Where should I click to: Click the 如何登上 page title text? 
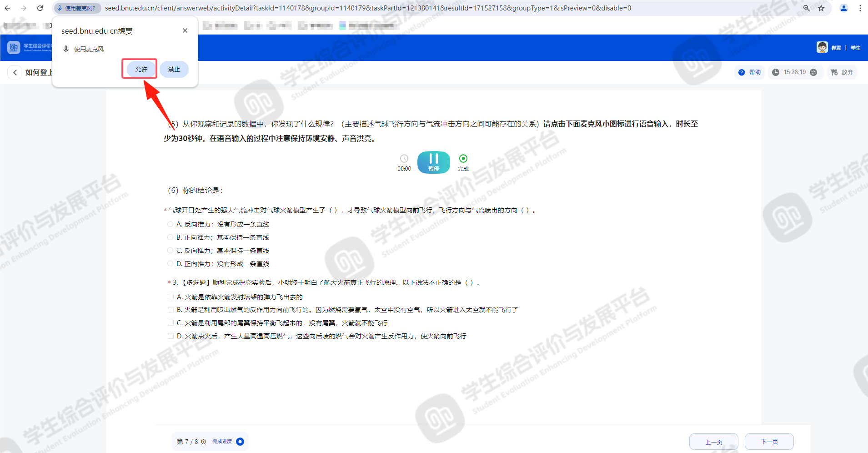[x=39, y=72]
